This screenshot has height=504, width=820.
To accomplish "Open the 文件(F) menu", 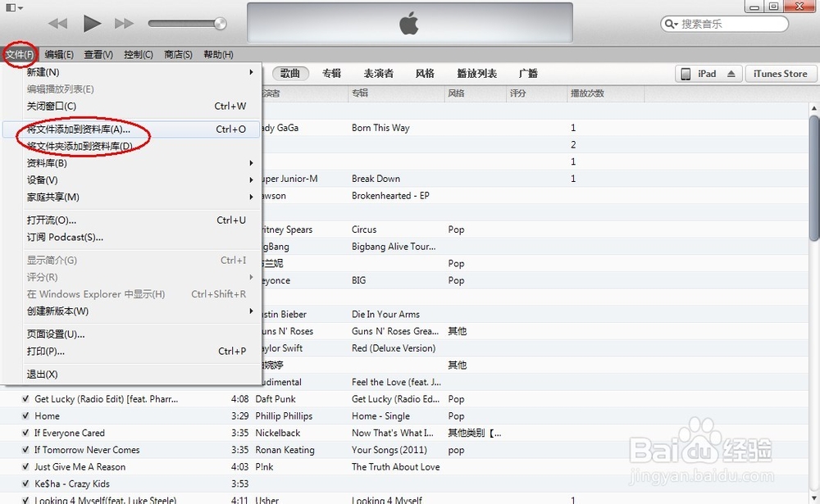I will coord(20,54).
